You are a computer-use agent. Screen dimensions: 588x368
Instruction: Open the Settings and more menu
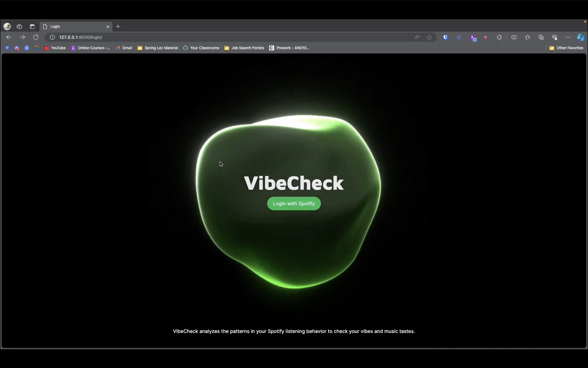click(568, 37)
